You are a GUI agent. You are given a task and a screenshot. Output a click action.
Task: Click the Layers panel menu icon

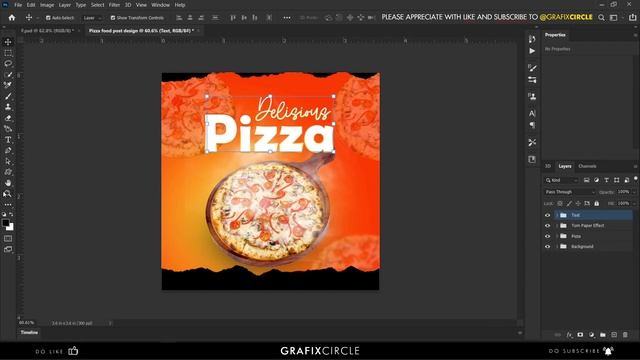635,166
